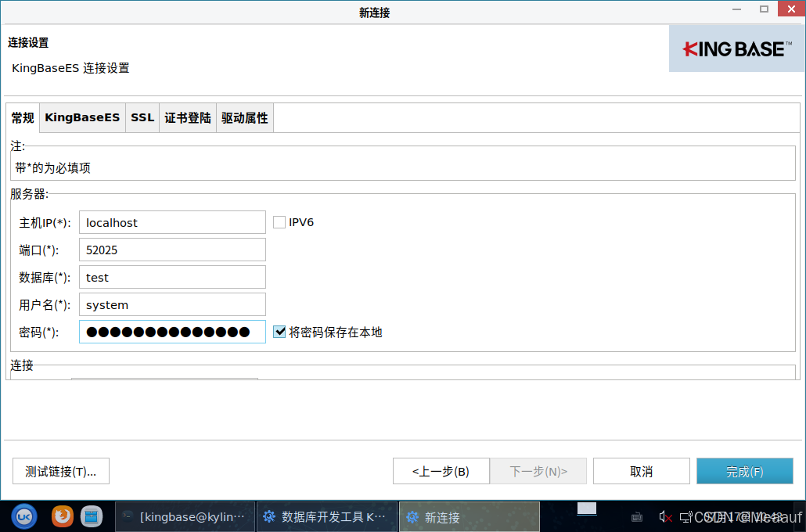Switch to the kingbase@kylin terminal window
The image size is (806, 532).
(185, 516)
